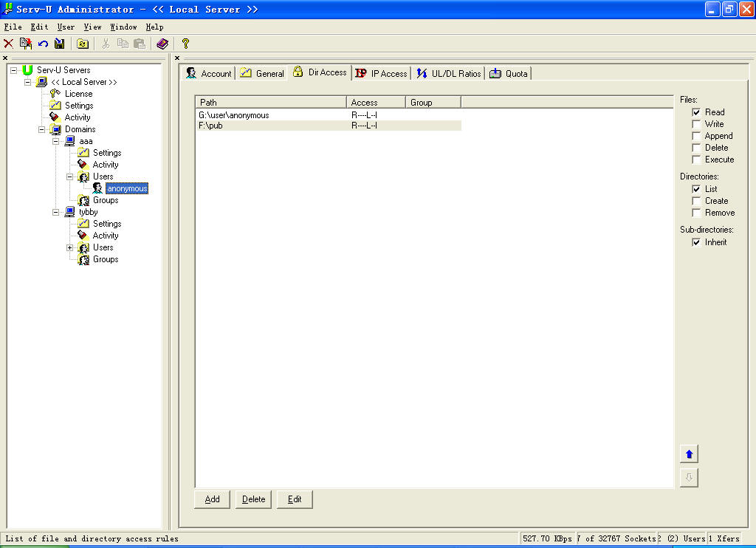Click the red X delete toolbar icon
756x548 pixels.
click(x=9, y=44)
